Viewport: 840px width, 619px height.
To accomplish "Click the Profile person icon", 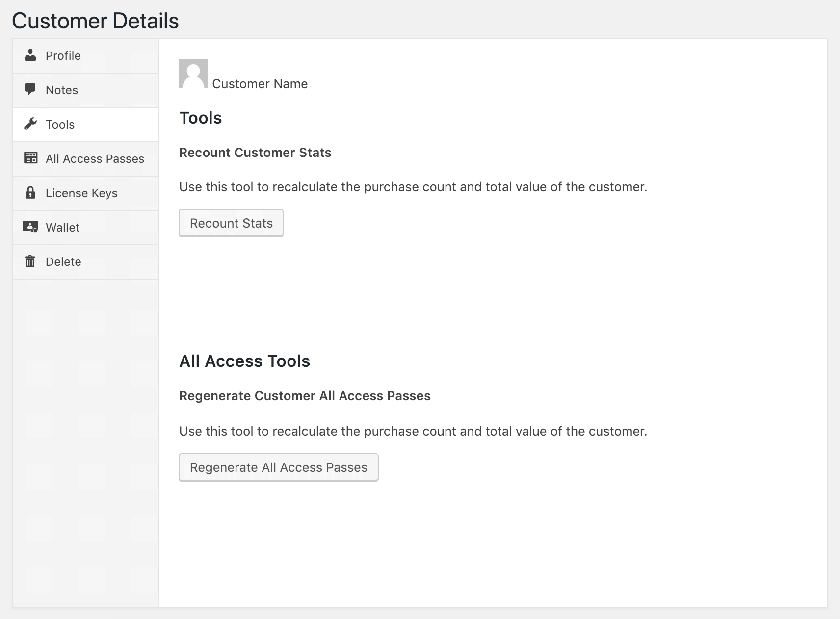I will (30, 55).
